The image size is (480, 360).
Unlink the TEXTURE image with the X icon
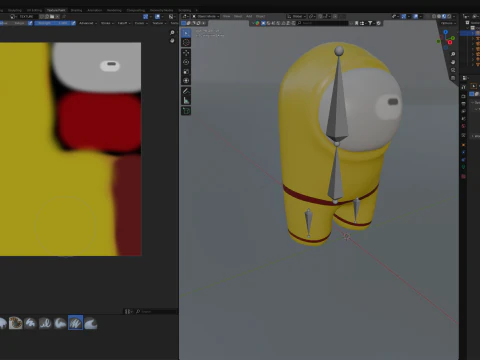tap(57, 16)
